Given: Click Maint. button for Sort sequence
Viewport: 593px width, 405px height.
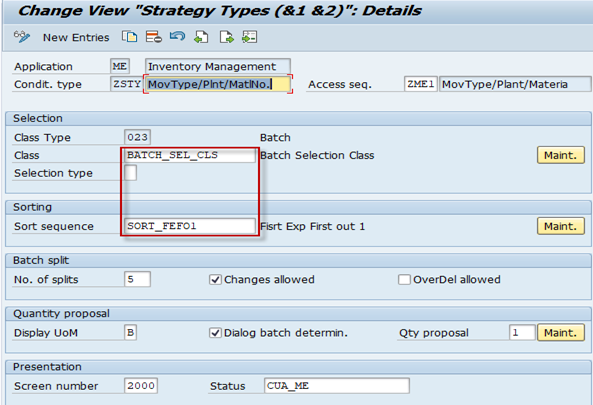Looking at the screenshot, I should [x=560, y=226].
